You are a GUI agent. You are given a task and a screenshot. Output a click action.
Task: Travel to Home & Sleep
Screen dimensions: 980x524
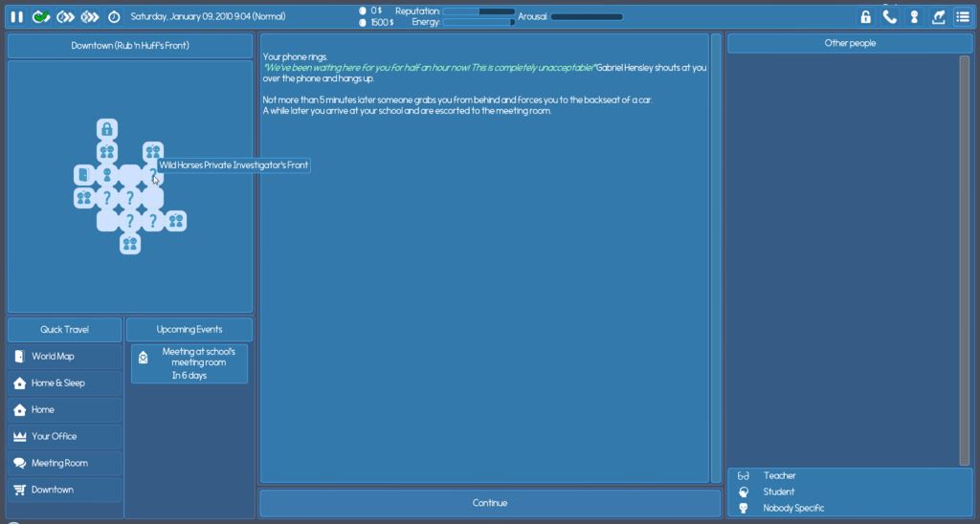click(65, 383)
